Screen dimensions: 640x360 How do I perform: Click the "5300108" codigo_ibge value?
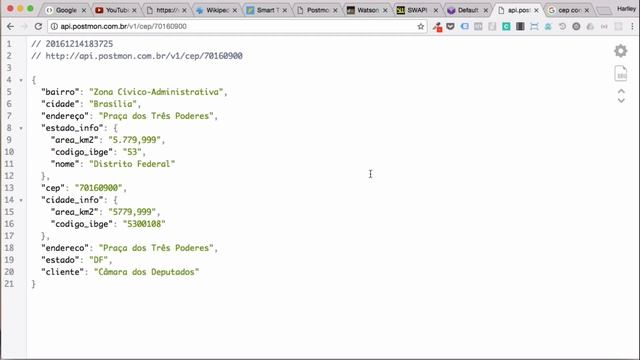point(144,224)
